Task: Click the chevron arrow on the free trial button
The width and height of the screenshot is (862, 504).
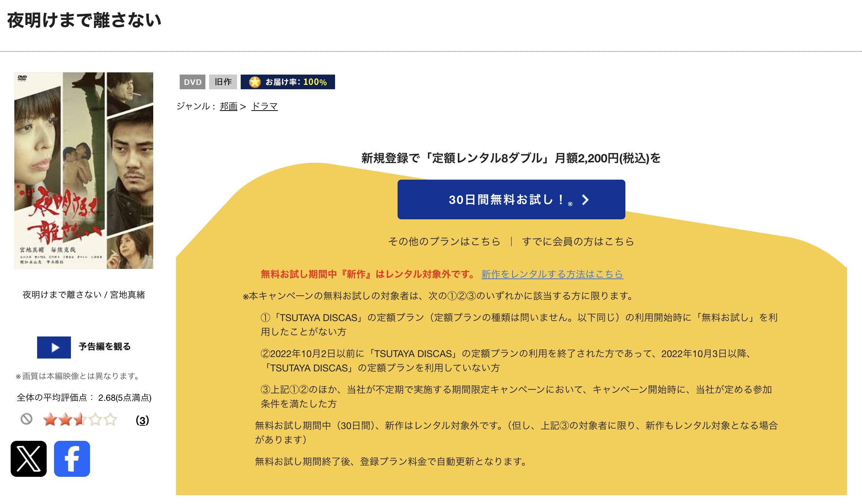Action: pyautogui.click(x=585, y=200)
